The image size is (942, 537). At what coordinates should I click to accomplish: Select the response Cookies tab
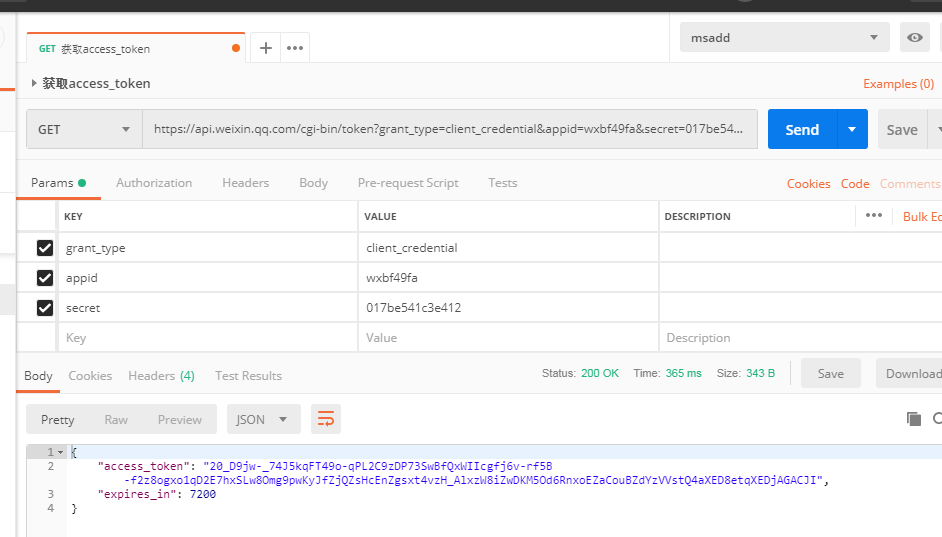[90, 375]
